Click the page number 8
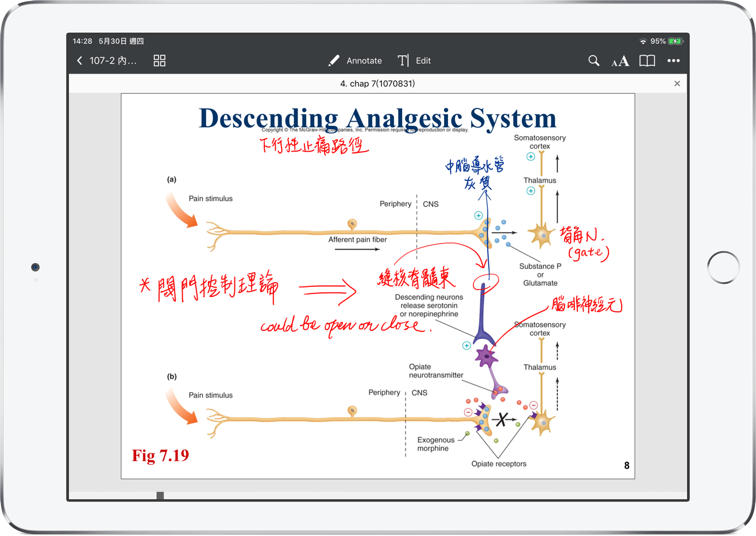 (627, 465)
